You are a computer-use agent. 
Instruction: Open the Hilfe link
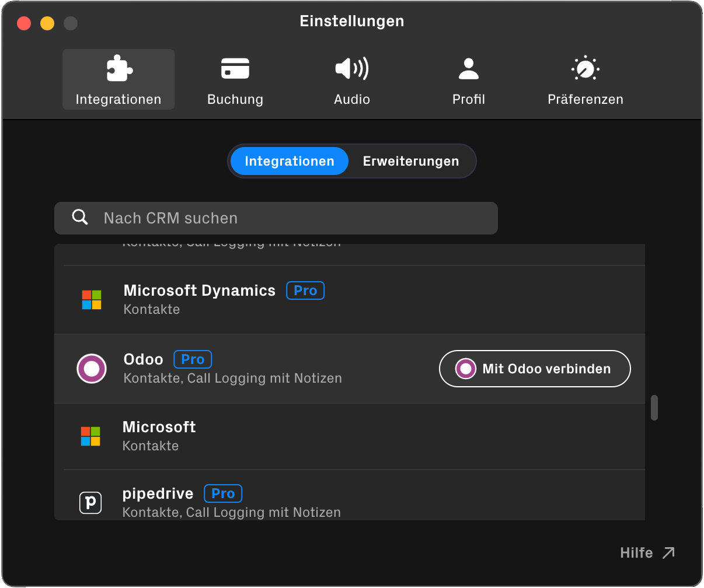(647, 552)
